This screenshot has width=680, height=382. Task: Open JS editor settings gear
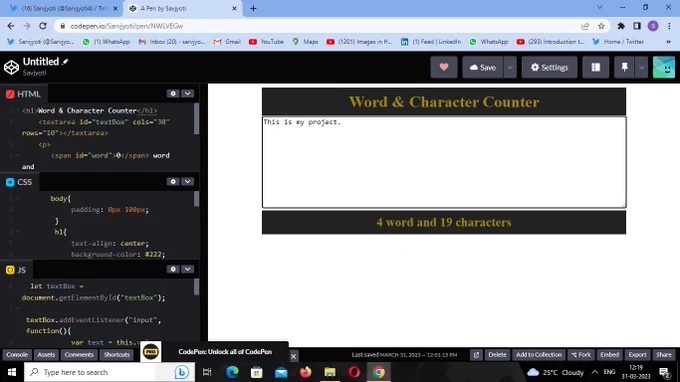tap(173, 269)
